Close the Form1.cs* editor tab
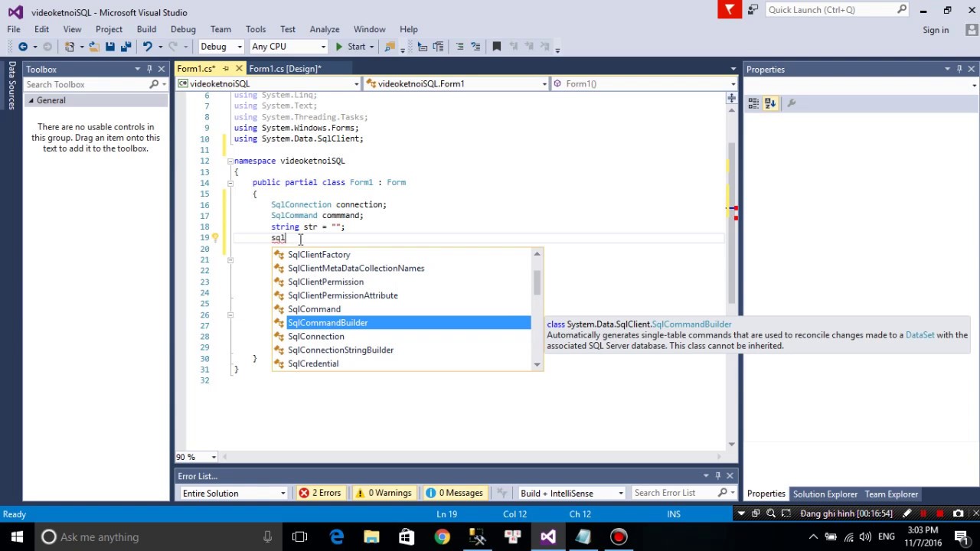The height and width of the screenshot is (551, 980). tap(239, 69)
